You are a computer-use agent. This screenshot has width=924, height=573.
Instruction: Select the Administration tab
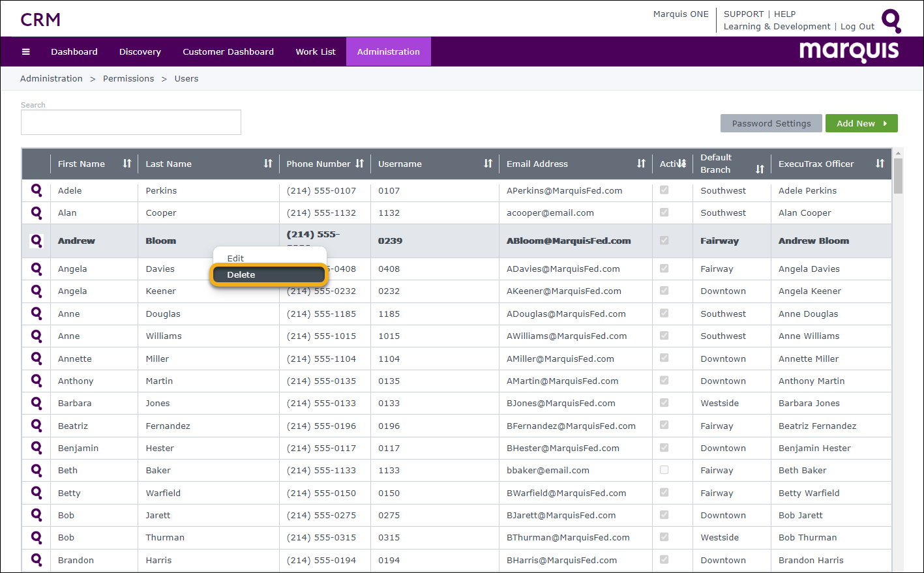389,51
